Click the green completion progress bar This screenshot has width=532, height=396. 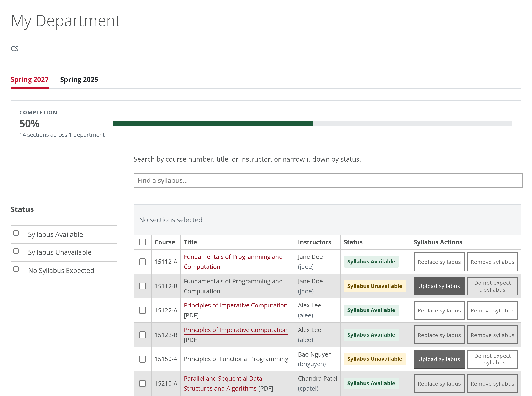tap(213, 124)
